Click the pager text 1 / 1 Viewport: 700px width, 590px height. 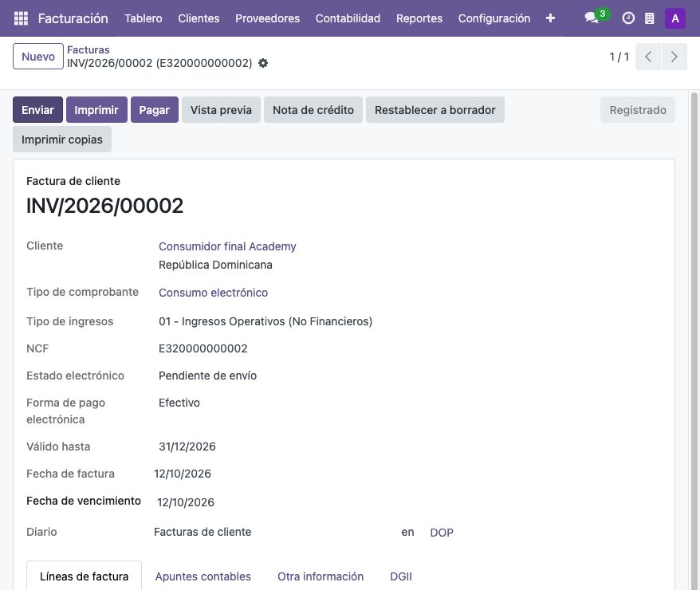coord(619,57)
